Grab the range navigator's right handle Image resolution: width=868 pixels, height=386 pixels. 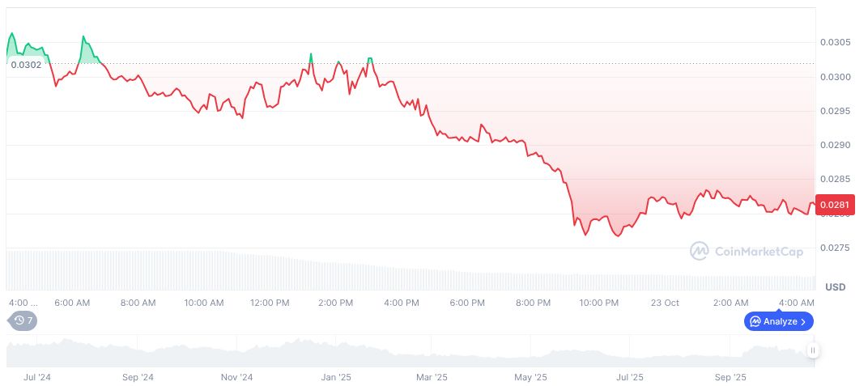[x=812, y=350]
